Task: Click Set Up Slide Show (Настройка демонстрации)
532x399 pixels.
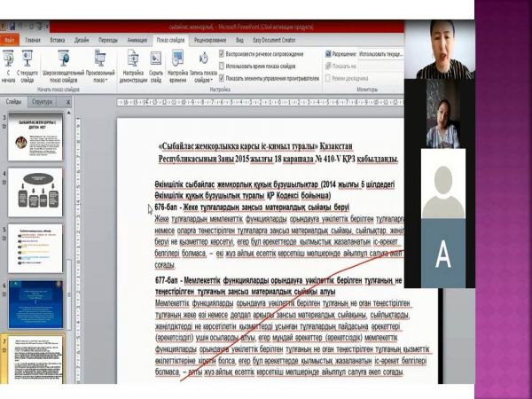Action: pos(134,63)
